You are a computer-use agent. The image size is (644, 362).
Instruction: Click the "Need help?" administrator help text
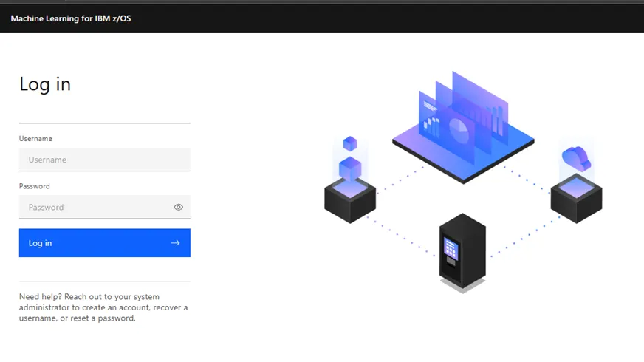103,307
